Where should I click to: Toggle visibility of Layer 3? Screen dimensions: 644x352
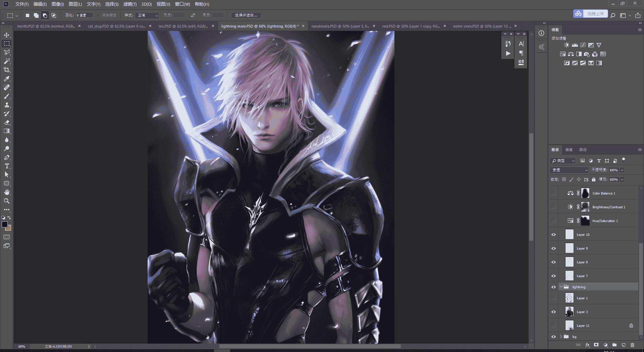(x=553, y=312)
